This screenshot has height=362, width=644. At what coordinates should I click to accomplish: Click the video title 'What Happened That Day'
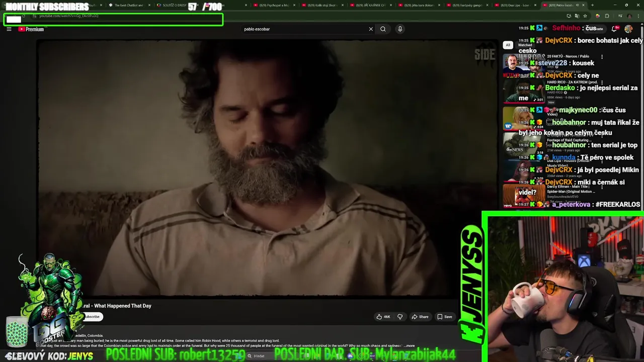coord(122,306)
